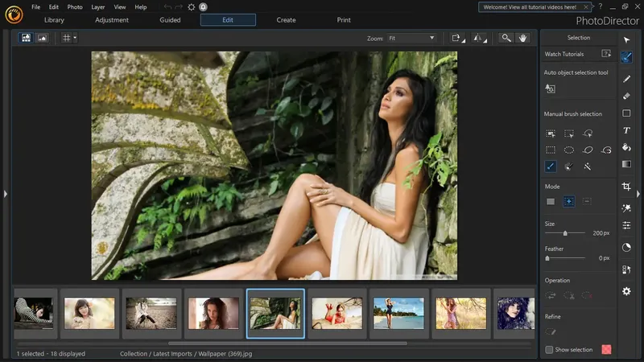Click the Auto object selection icon
The height and width of the screenshot is (362, 644).
point(551,89)
